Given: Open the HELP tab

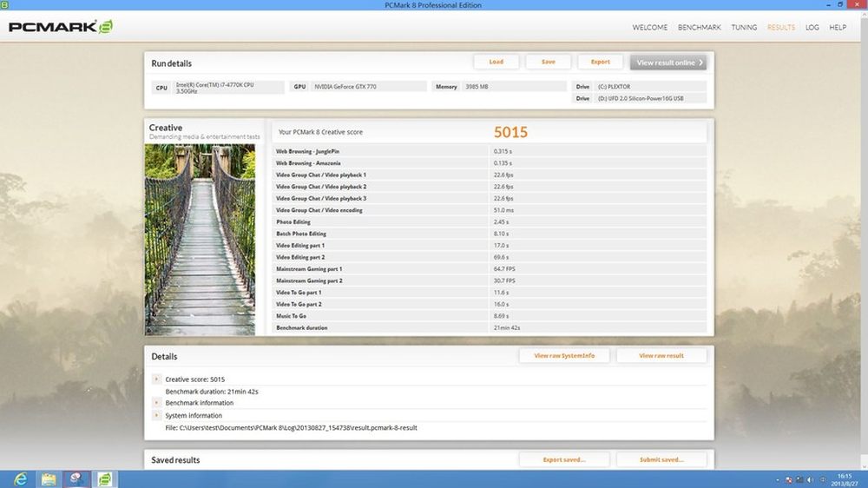Looking at the screenshot, I should pos(838,27).
